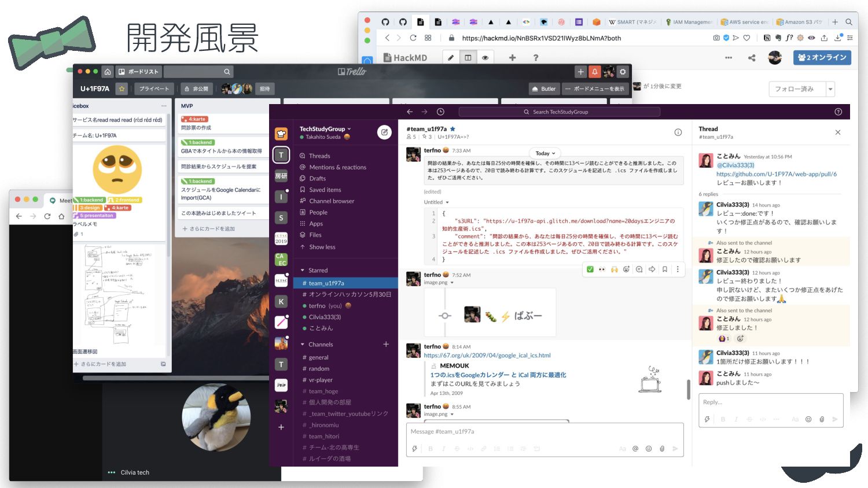
Task: Create a new HackMD note
Action: pyautogui.click(x=512, y=57)
